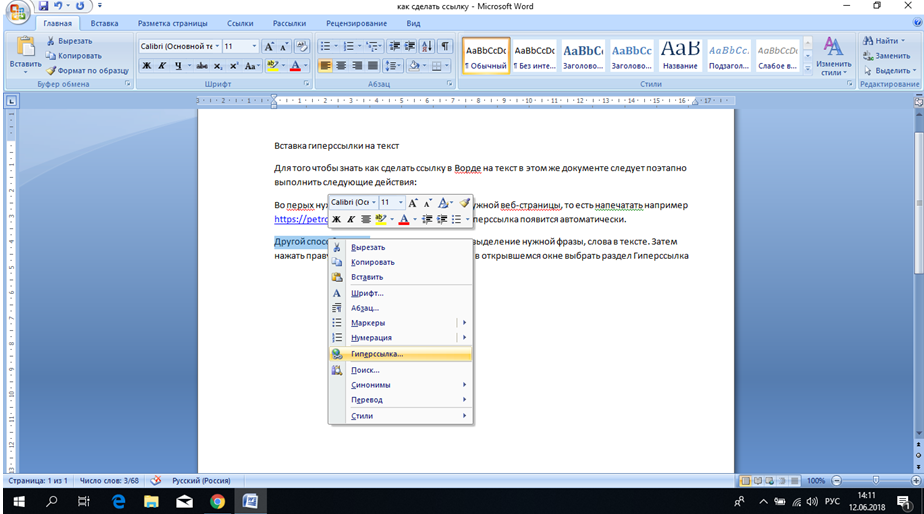Open Выделить dropdown in editing group
The image size is (924, 514).
(x=889, y=70)
